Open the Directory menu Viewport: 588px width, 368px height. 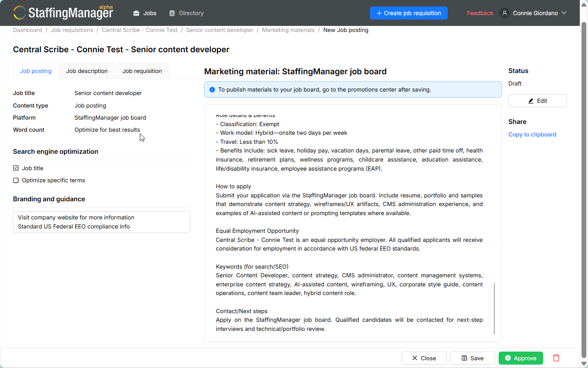(186, 13)
